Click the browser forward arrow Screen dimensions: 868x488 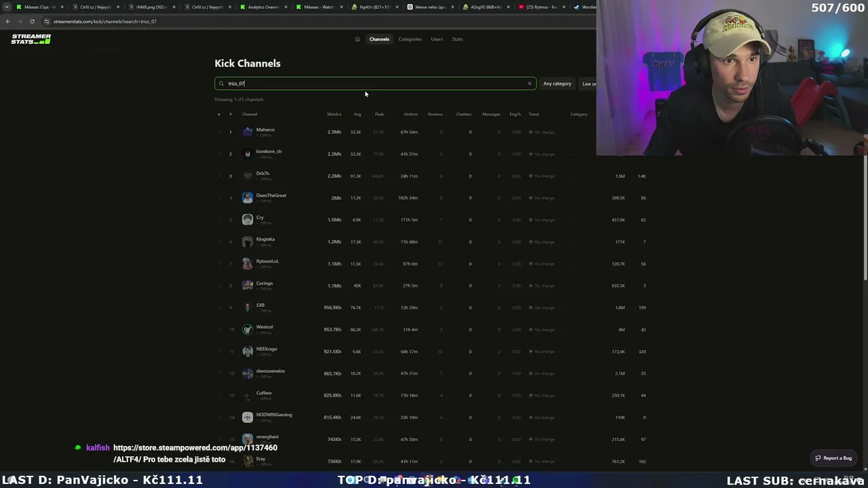pyautogui.click(x=20, y=21)
